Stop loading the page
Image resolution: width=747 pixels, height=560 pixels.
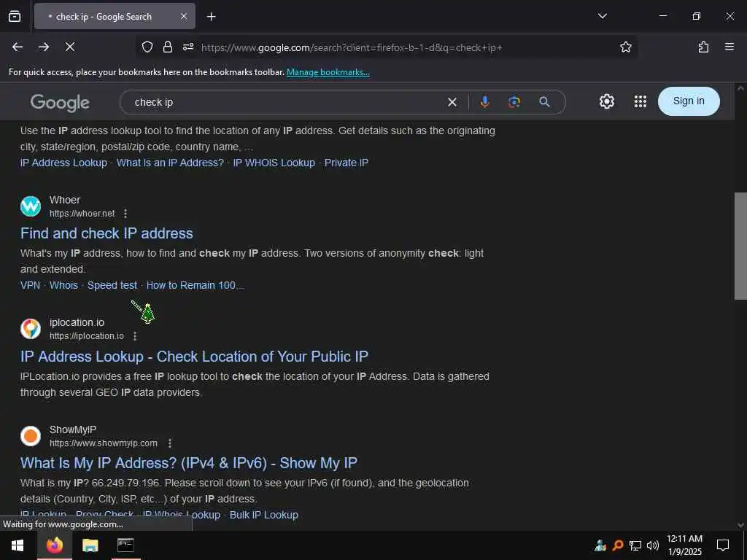[x=70, y=47]
